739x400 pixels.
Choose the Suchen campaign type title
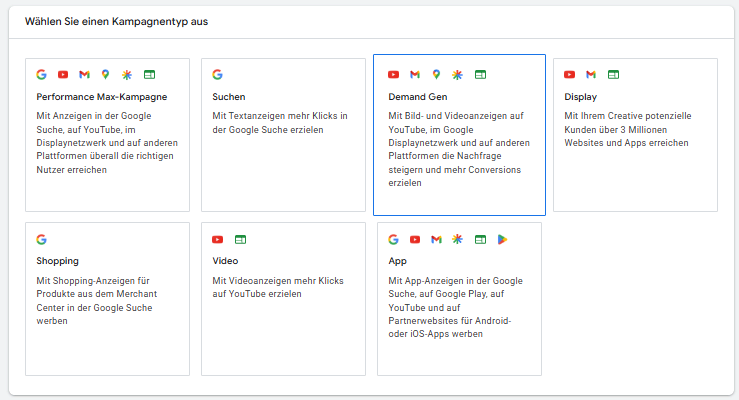[x=229, y=97]
